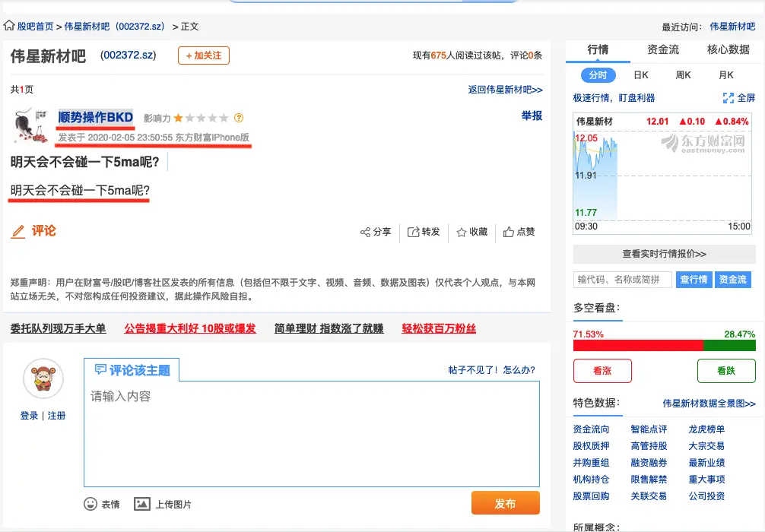Open 委托队列现万手大单 ad link

pyautogui.click(x=58, y=328)
